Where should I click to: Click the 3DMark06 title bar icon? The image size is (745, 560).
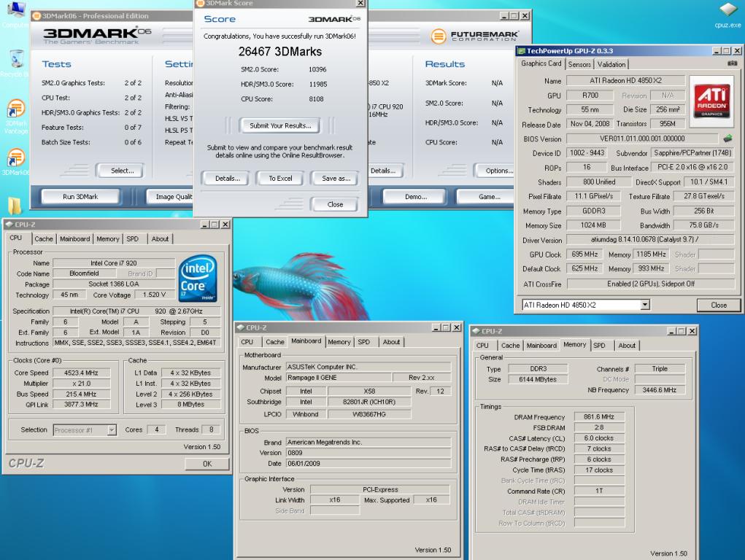tap(36, 15)
